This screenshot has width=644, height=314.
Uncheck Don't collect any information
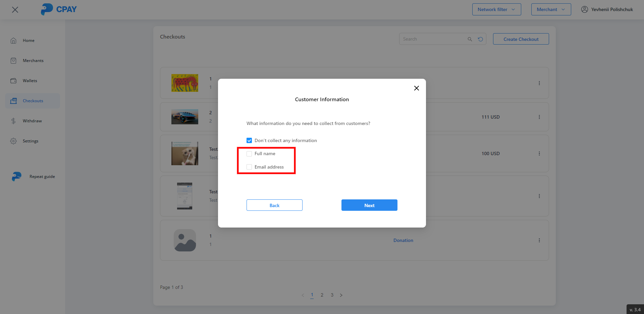coord(249,140)
